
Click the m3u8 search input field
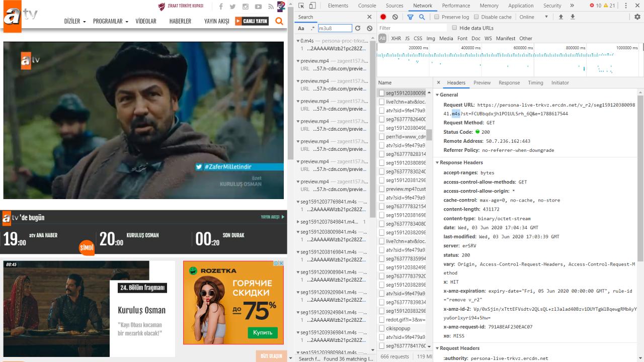(x=335, y=29)
